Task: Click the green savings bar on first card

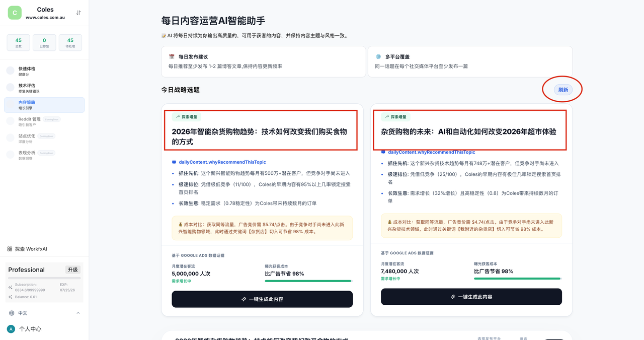Action: click(309, 281)
